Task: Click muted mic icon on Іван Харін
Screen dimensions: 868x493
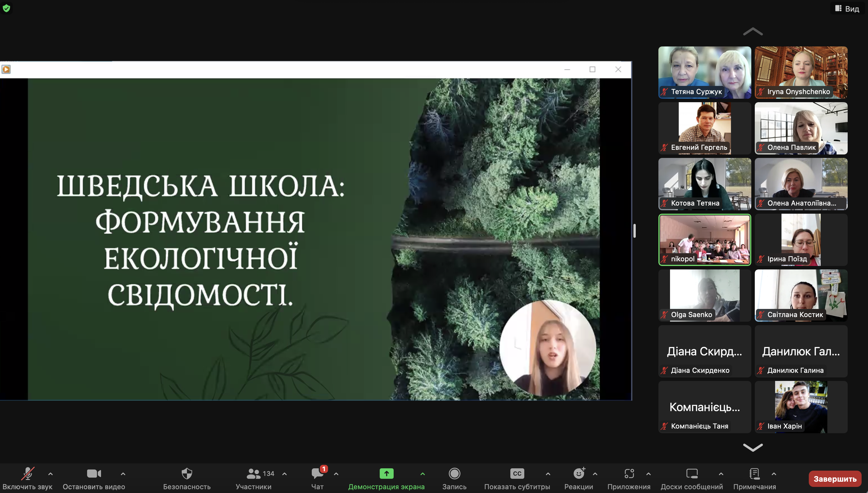Action: coord(761,426)
